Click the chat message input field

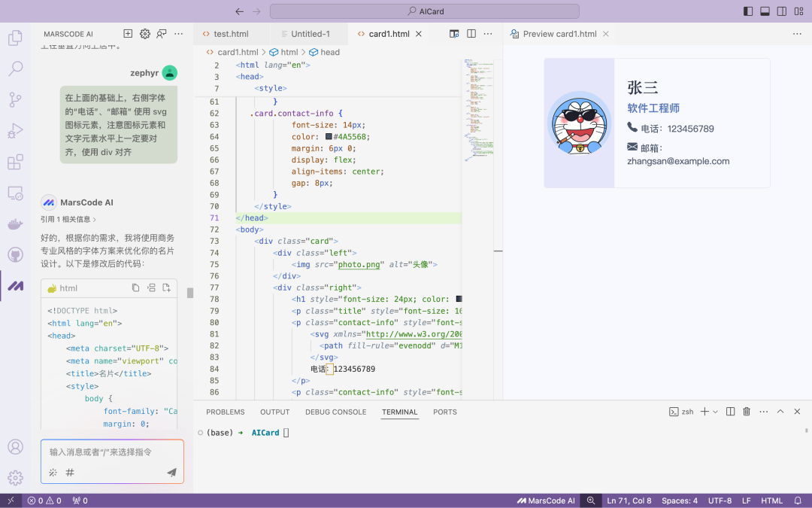click(112, 452)
